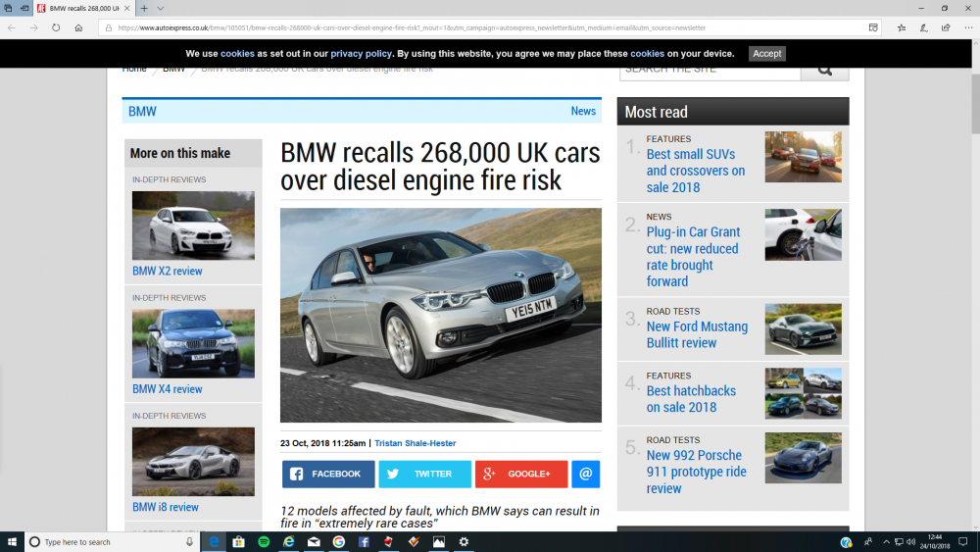Open BMW X2 review link
Image resolution: width=980 pixels, height=552 pixels.
167,271
